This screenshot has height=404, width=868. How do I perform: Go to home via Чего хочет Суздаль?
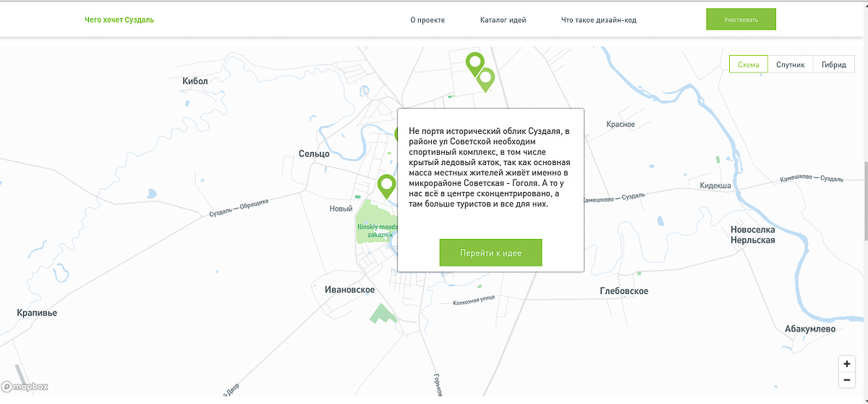(119, 20)
